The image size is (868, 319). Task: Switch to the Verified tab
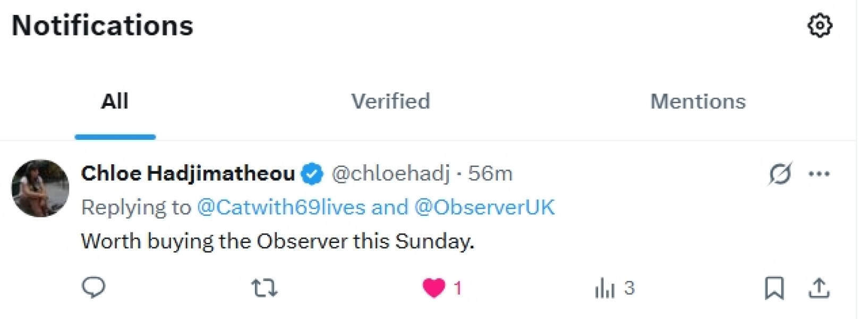[391, 101]
